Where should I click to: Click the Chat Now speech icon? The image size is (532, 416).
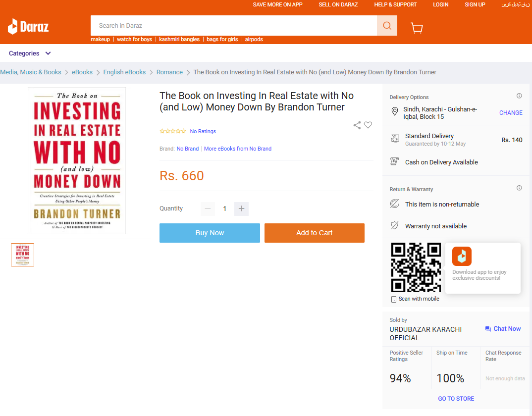pyautogui.click(x=488, y=329)
